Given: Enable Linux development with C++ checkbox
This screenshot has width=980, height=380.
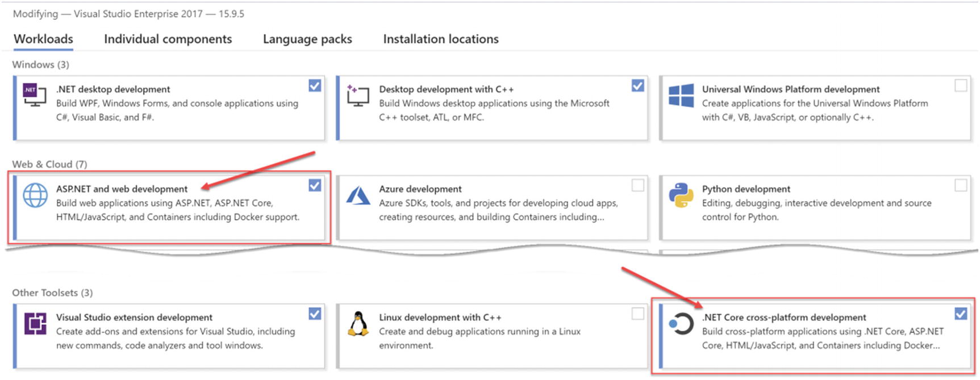Looking at the screenshot, I should click(x=638, y=314).
